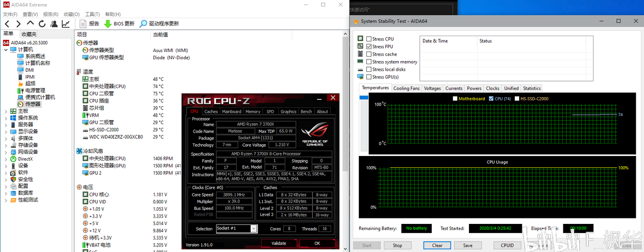Open the Statistics tab in Stability Test
Viewport: 644px width, 252px height.
click(x=532, y=88)
